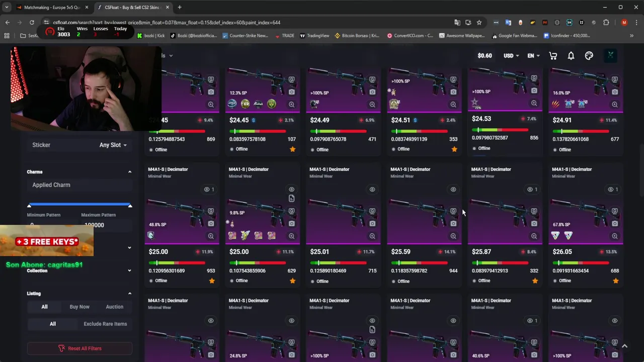Click screenshot camera icon on $25.01 card
This screenshot has width=644, height=362.
(372, 223)
